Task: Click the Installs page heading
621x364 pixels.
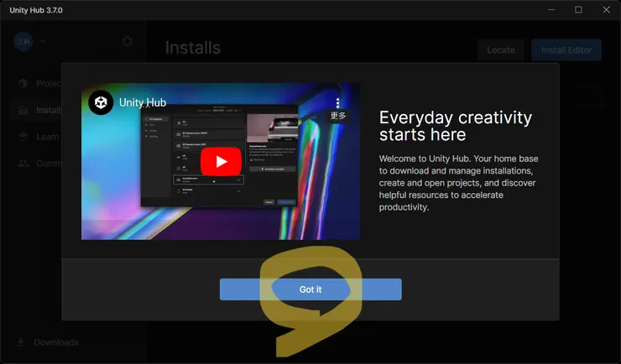Action: click(193, 48)
